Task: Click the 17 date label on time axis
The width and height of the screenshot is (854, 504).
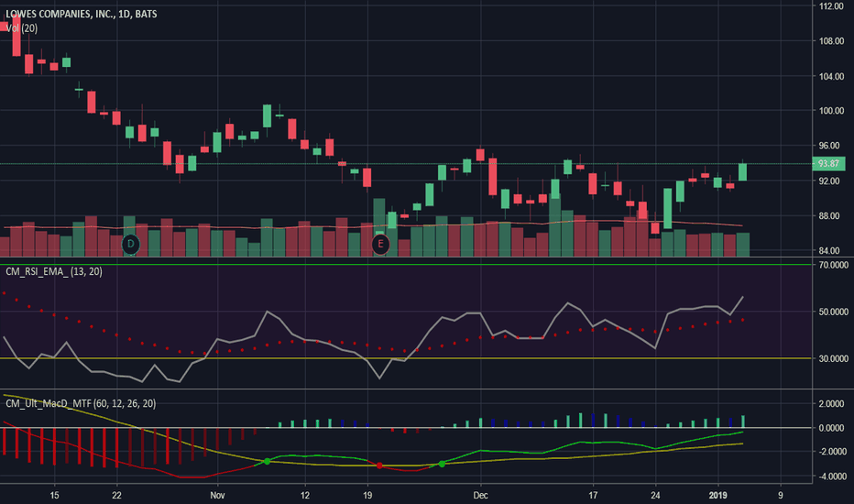Action: pyautogui.click(x=593, y=495)
